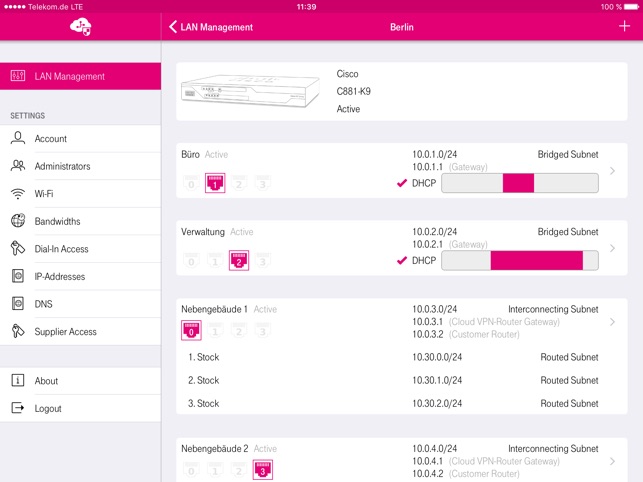Viewport: 643px width, 482px height.
Task: Select port 1 in the Verwaltung subnet
Action: point(215,260)
